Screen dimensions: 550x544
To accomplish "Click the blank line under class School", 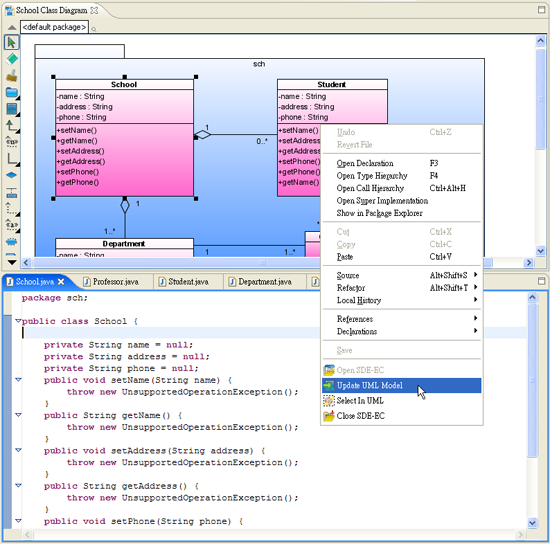I will 274,333.
